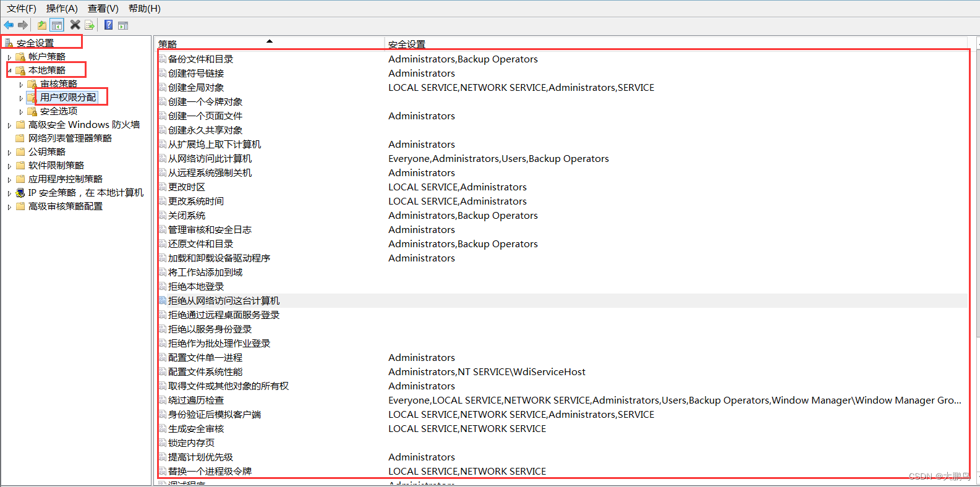Click the policy icon beside 绕过遍历检查
The width and height of the screenshot is (980, 487).
[x=163, y=400]
